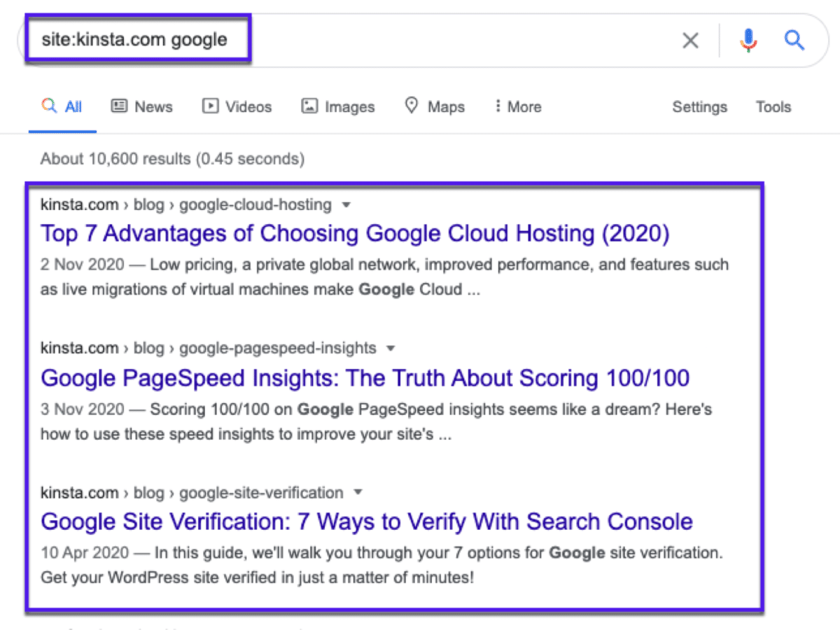Viewport: 840px width, 630px height.
Task: Open the Google Site Verification article link
Action: pos(366,521)
